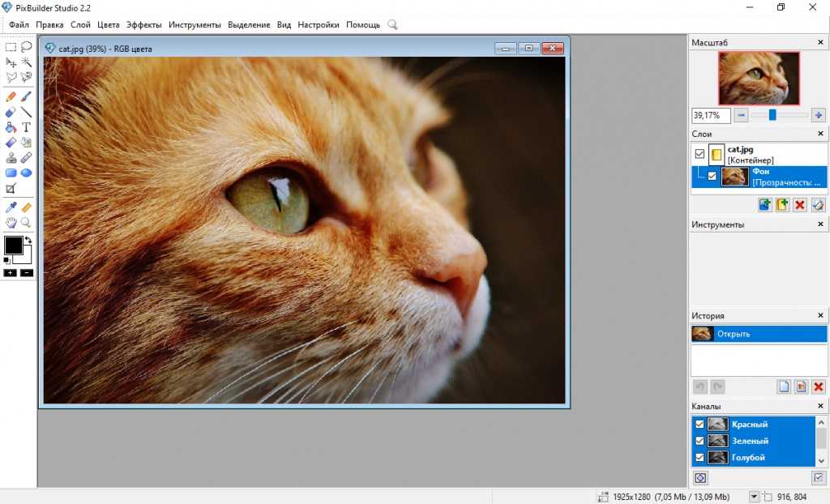Image resolution: width=830 pixels, height=504 pixels.
Task: Click the zoom-in plus button in Масштаб
Action: coord(819,116)
